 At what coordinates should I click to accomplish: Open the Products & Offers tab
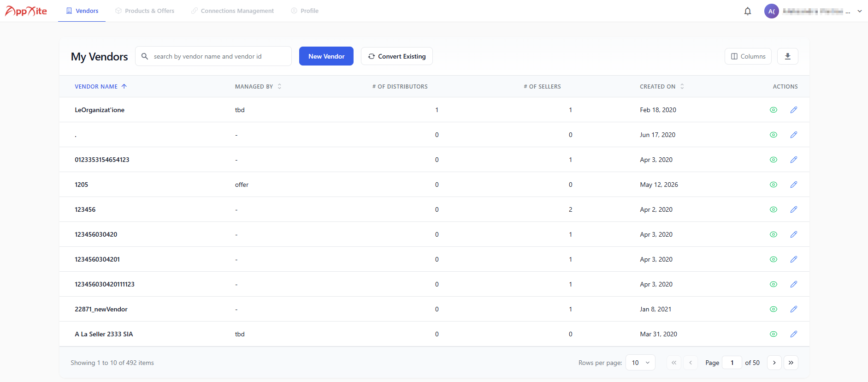click(145, 11)
